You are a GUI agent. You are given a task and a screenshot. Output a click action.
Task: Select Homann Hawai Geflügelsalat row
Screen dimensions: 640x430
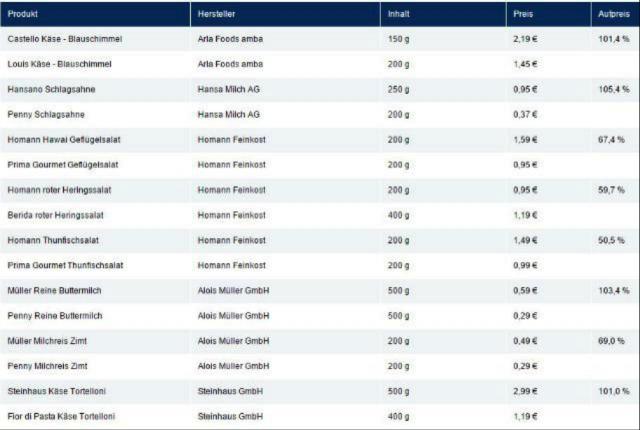coord(320,140)
